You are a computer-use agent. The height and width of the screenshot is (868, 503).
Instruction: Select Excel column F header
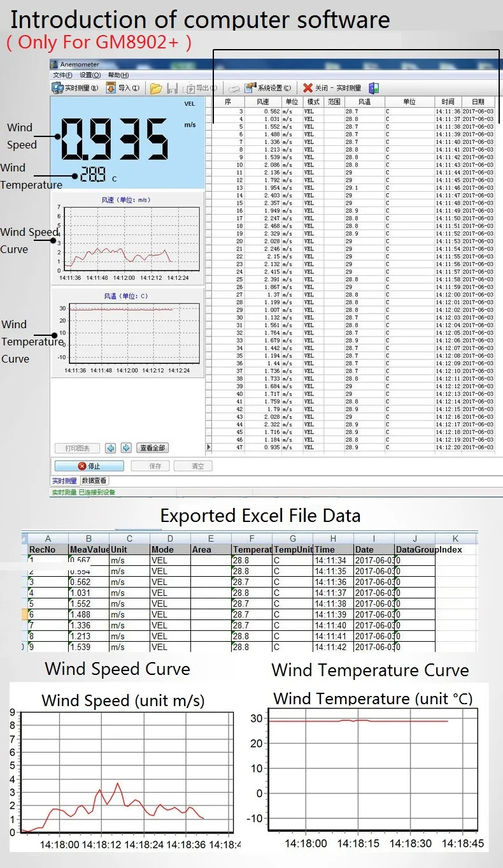click(x=252, y=539)
